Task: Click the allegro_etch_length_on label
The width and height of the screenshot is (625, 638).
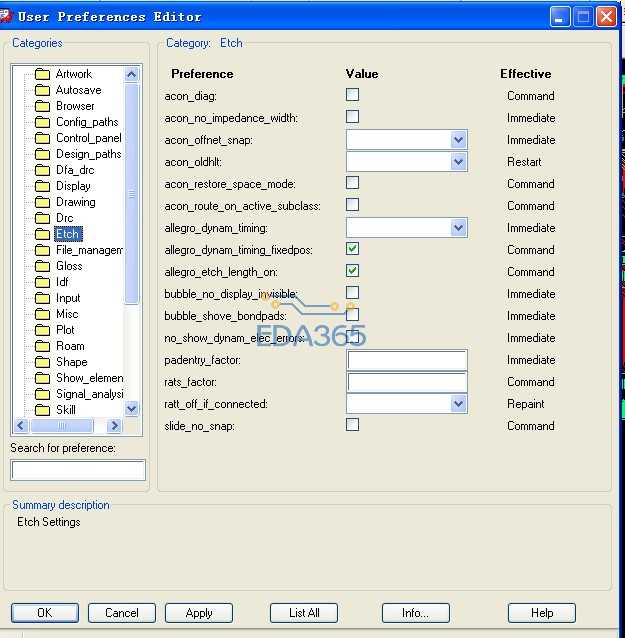Action: [x=221, y=272]
